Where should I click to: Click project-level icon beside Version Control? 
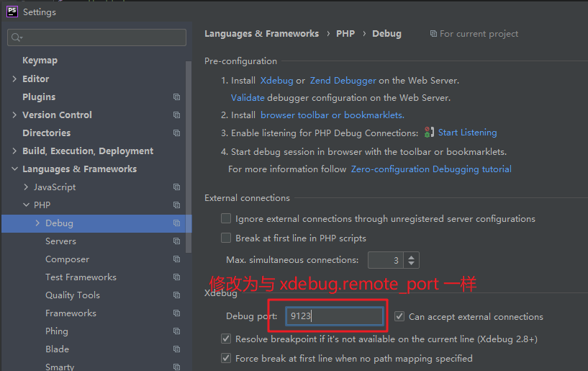(176, 115)
